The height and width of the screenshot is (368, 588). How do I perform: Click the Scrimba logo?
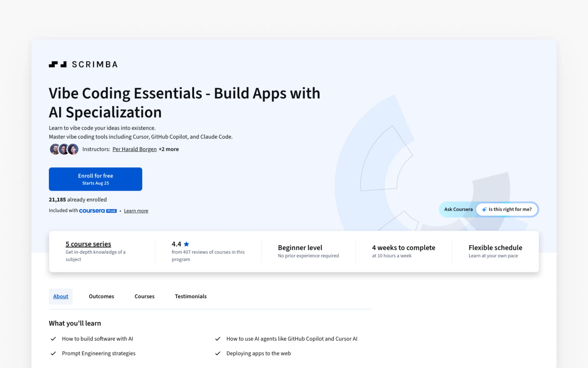(83, 64)
